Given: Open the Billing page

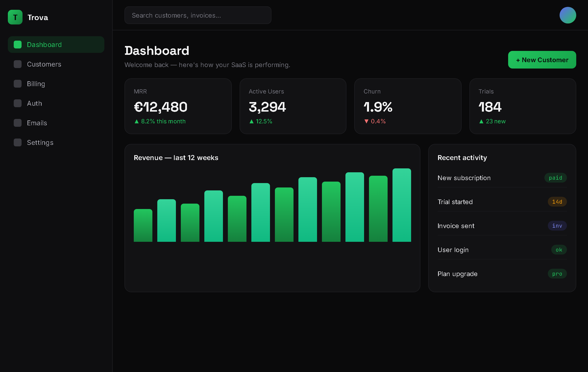Looking at the screenshot, I should [56, 84].
